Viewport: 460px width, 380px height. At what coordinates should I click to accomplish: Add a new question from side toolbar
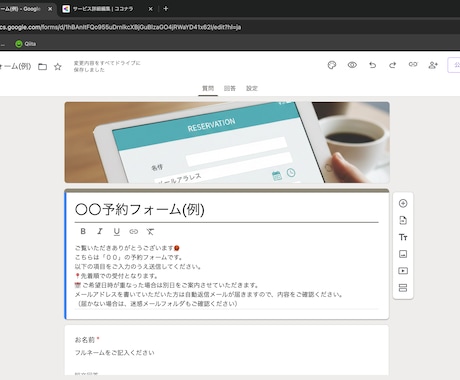[403, 203]
